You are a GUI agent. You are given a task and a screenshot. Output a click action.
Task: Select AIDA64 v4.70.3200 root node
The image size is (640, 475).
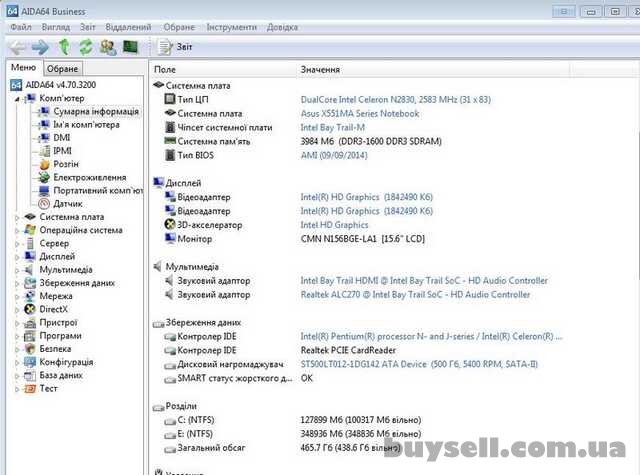point(61,85)
